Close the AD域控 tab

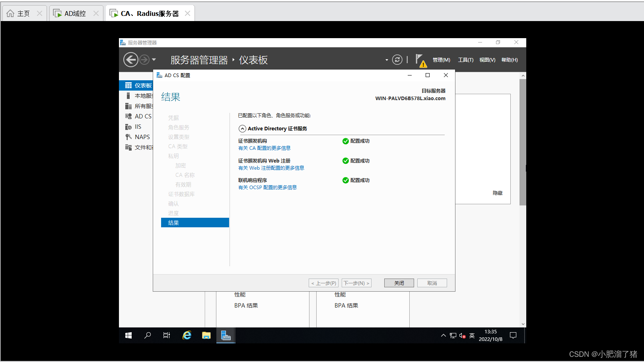96,14
